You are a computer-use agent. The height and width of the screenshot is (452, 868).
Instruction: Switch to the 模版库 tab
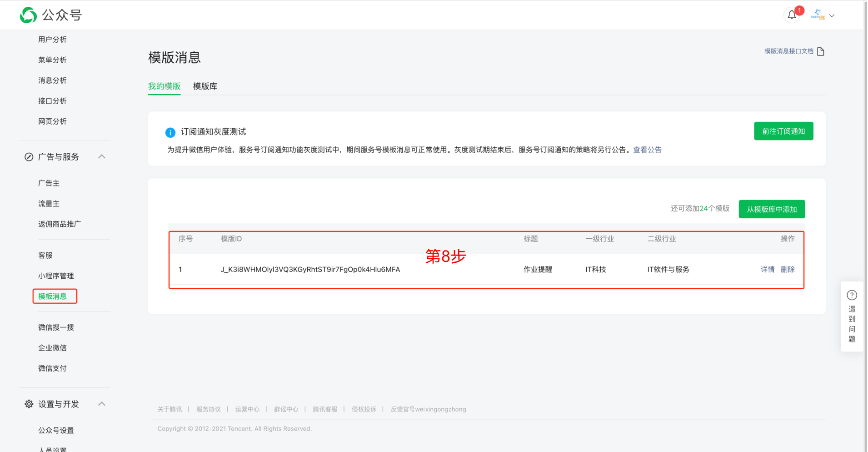[x=205, y=86]
